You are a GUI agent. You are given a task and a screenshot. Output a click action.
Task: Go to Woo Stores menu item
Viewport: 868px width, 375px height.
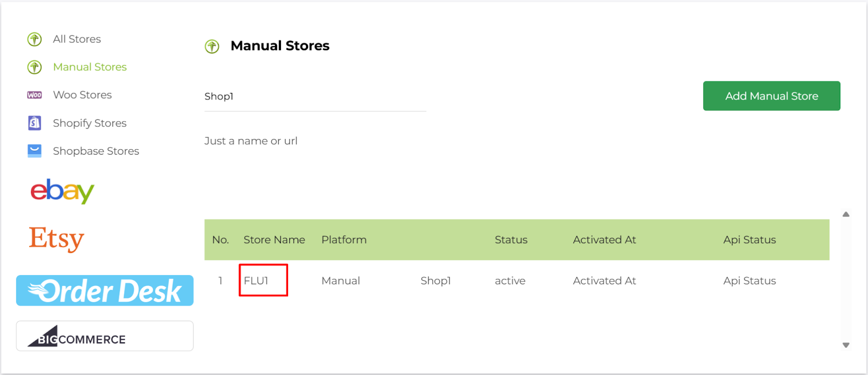click(82, 95)
